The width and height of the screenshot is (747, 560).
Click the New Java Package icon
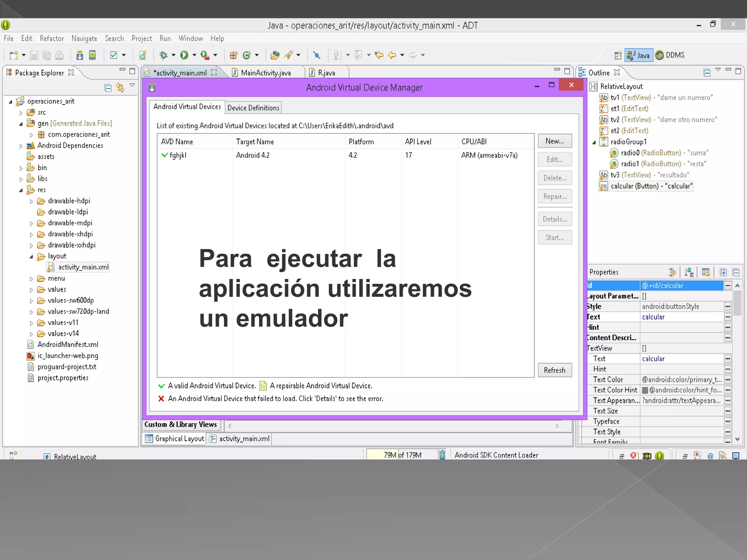[x=233, y=55]
